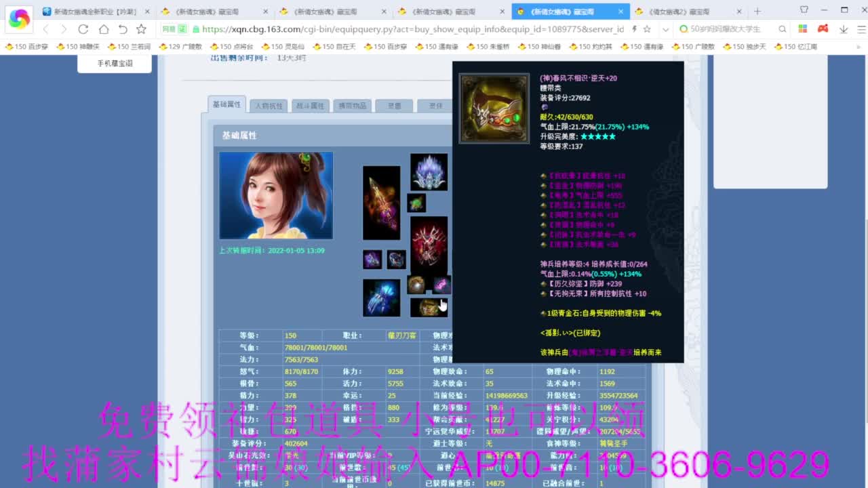Inspect the red armor equipment icon

point(429,245)
